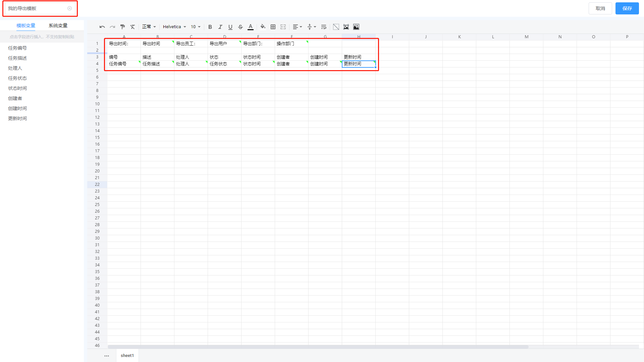This screenshot has width=644, height=362.
Task: Toggle bold formatting
Action: (x=210, y=27)
